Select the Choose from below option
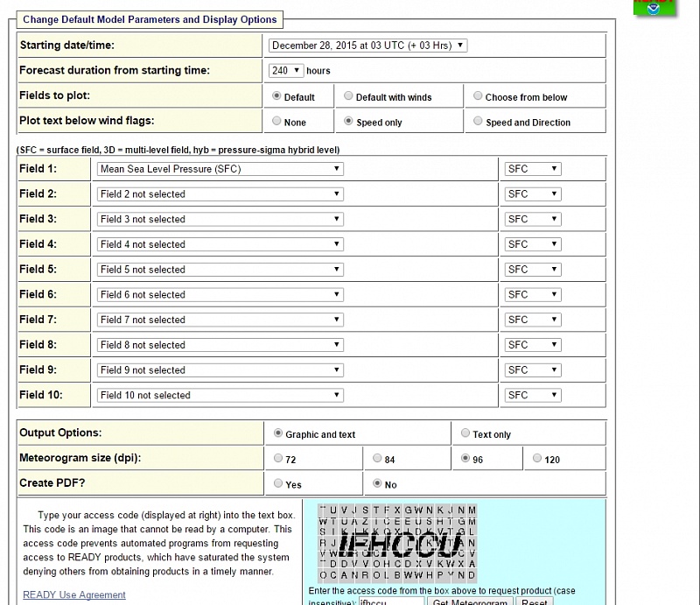This screenshot has height=605, width=700. 478,96
